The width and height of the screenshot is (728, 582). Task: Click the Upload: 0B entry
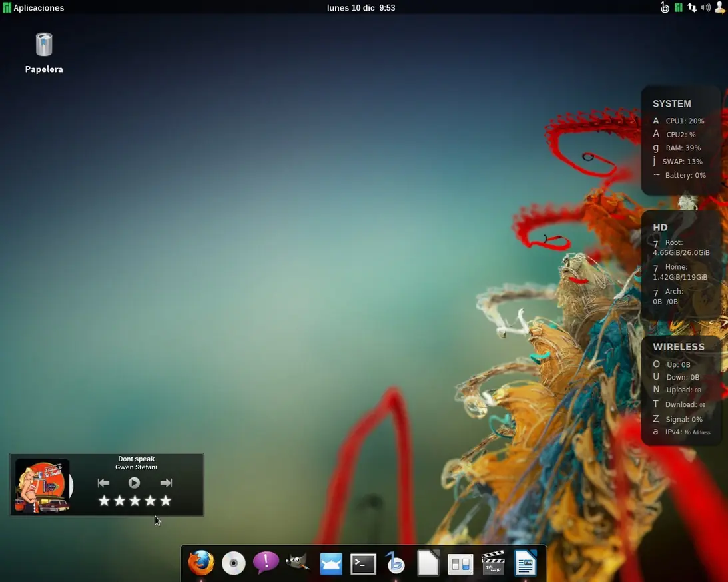pyautogui.click(x=677, y=390)
